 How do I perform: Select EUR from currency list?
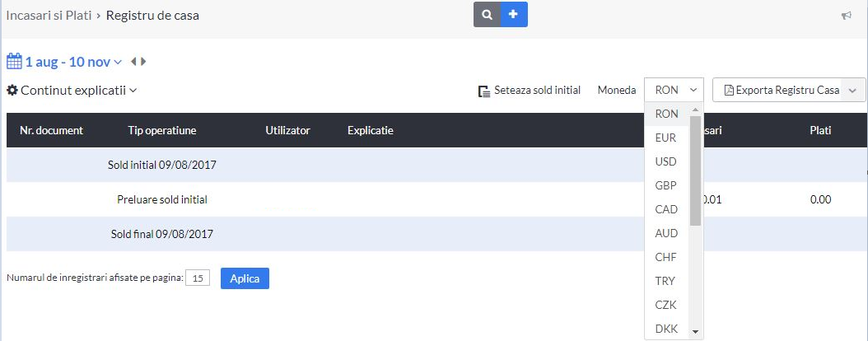point(666,138)
